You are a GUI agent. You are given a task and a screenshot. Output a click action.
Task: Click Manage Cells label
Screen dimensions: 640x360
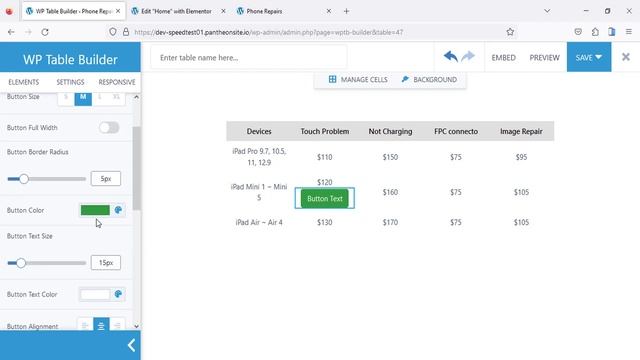pyautogui.click(x=364, y=79)
